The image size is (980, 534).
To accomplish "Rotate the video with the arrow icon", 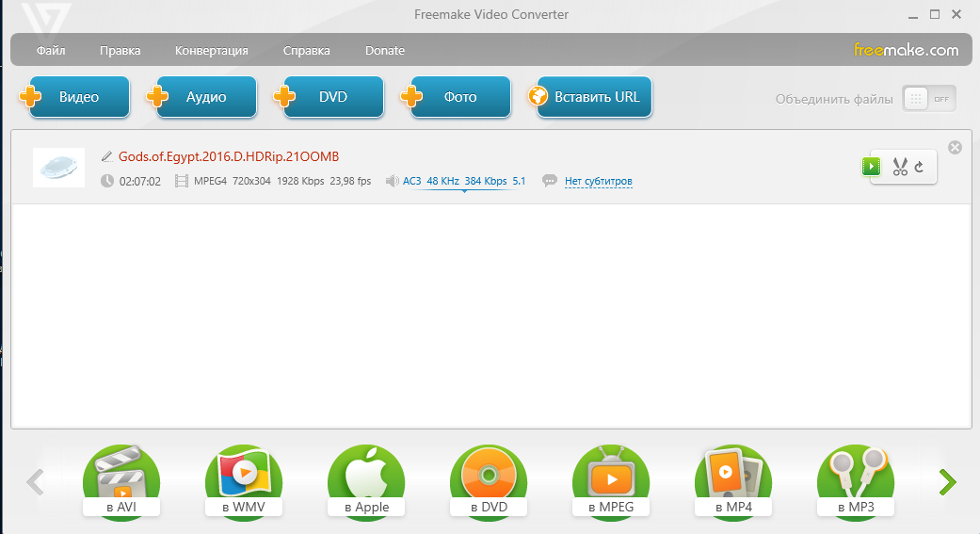I will (919, 167).
